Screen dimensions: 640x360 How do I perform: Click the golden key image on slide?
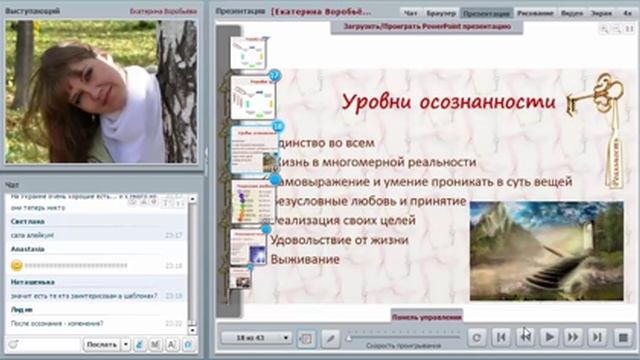(596, 96)
